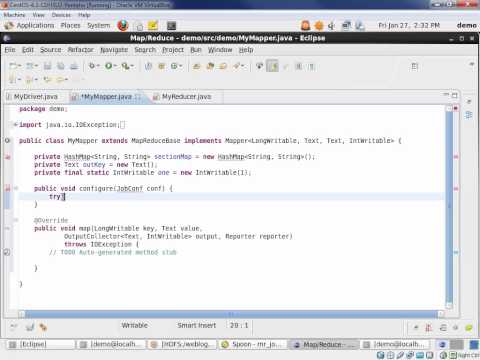
Task: Click the External Tools run icon
Action: coord(125,66)
